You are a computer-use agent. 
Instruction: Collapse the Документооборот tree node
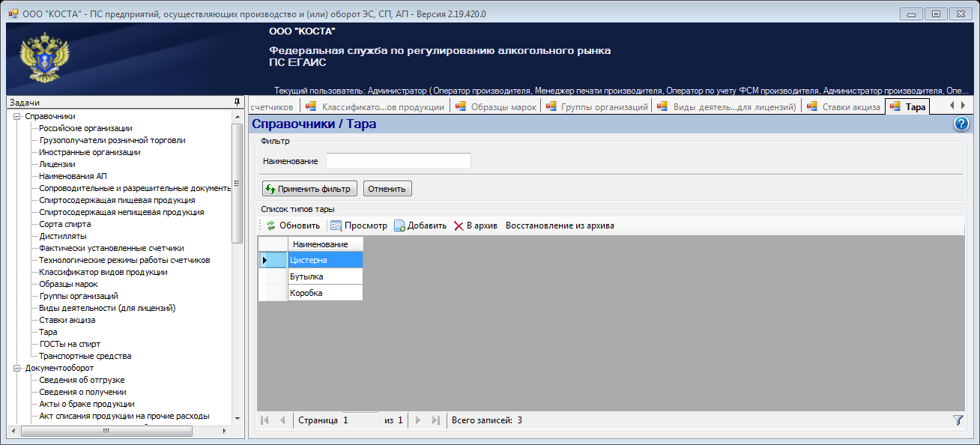coord(16,368)
